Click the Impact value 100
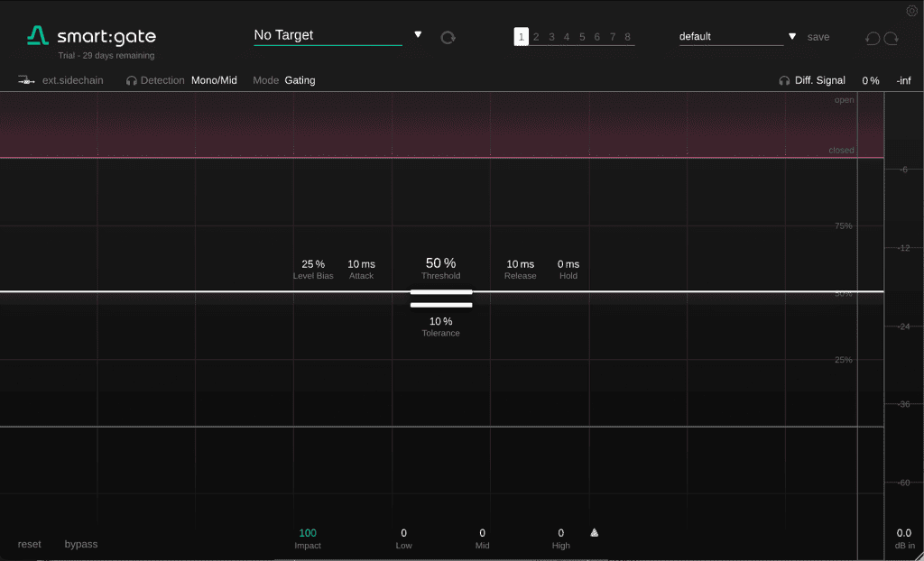 [x=308, y=533]
